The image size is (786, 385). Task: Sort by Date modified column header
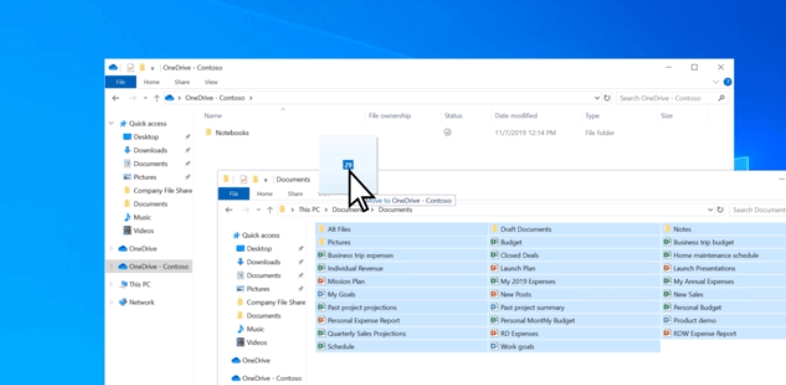[x=516, y=116]
